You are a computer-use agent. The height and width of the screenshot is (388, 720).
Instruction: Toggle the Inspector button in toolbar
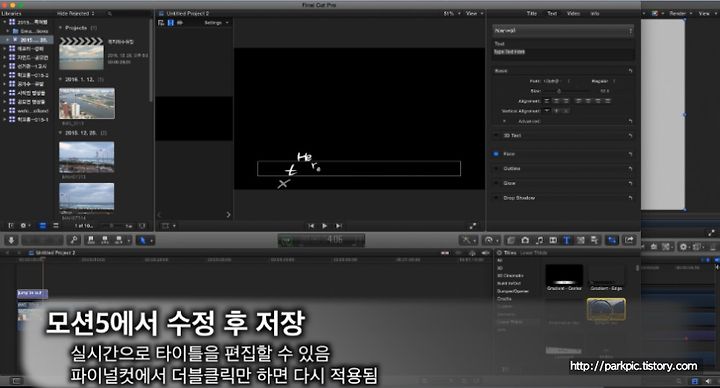pyautogui.click(x=612, y=240)
